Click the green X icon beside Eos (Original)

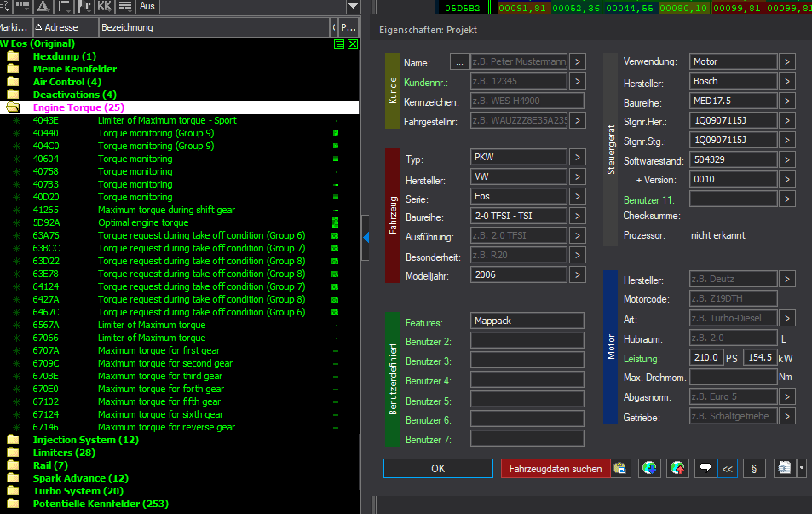click(x=352, y=43)
